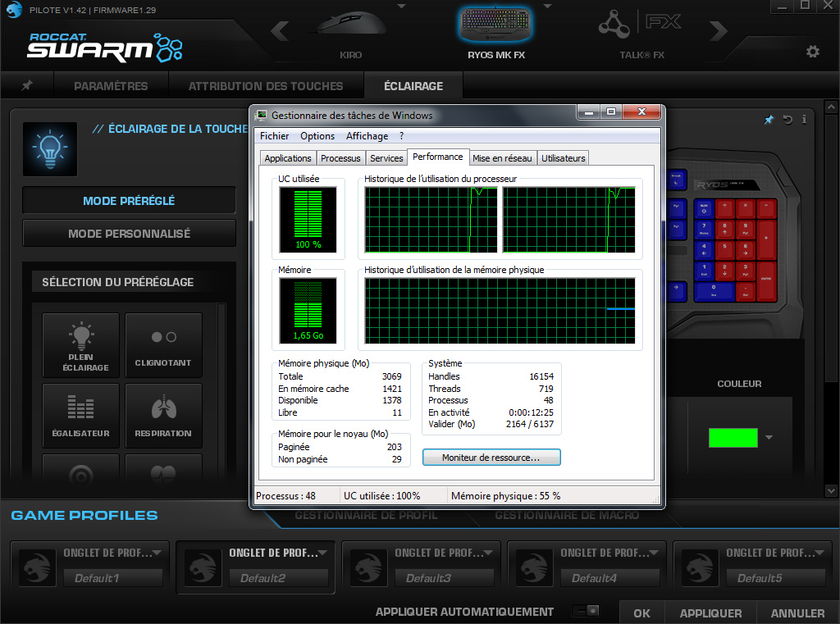The width and height of the screenshot is (840, 624).
Task: Click the Default1 profile Roccat icon
Action: pos(37,567)
